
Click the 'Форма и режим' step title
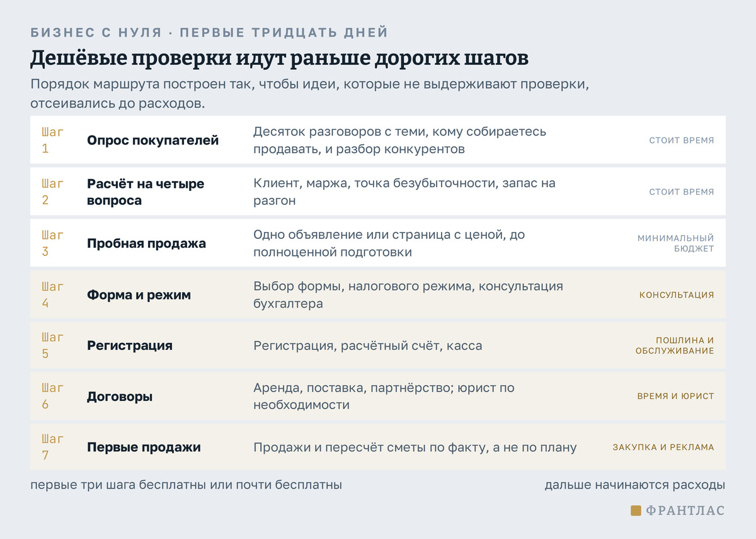(x=139, y=295)
